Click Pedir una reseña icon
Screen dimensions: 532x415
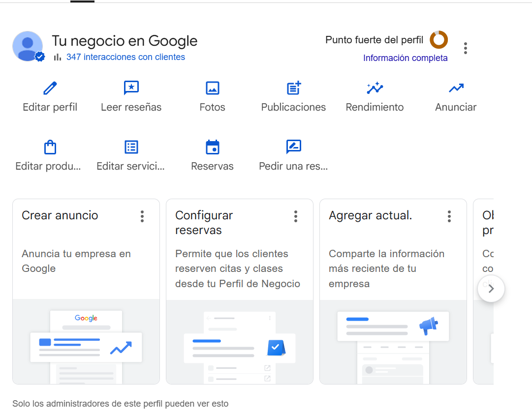coord(294,147)
